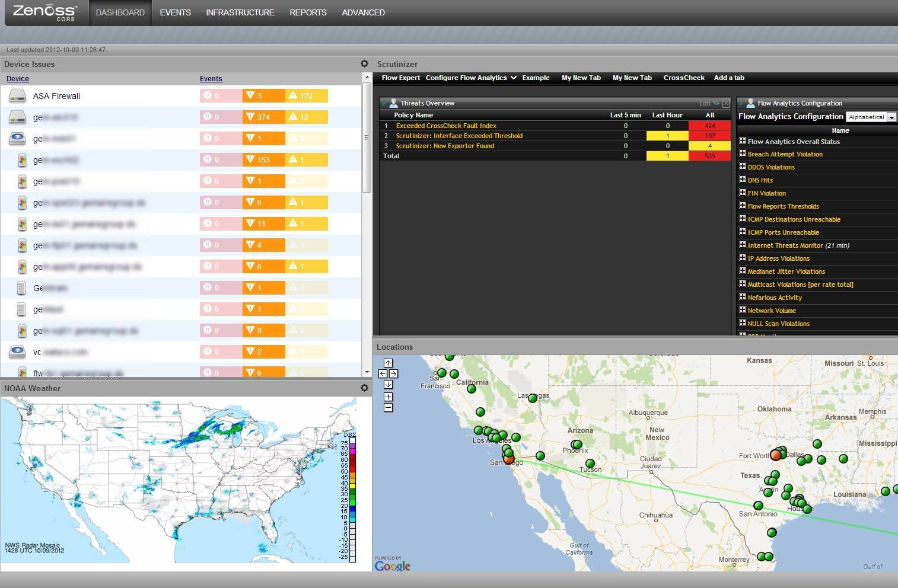Click the warning count 120 for ASA Firewall
This screenshot has height=588, width=898.
click(307, 95)
